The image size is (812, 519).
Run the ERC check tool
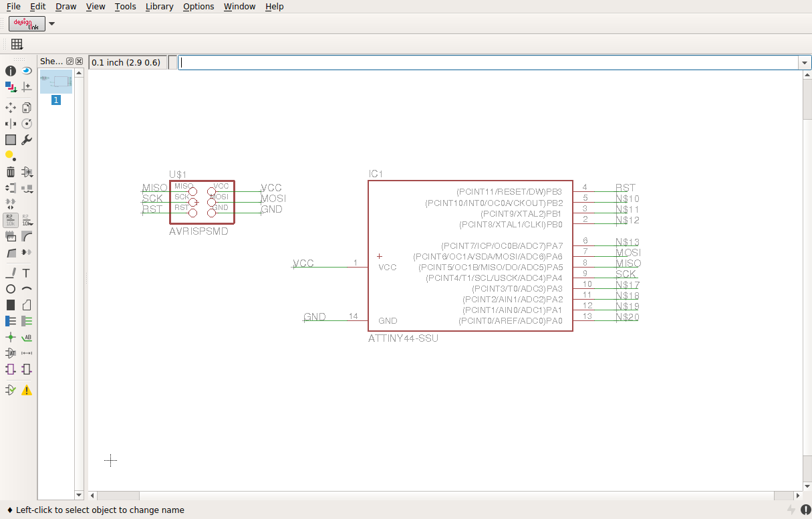coord(11,390)
